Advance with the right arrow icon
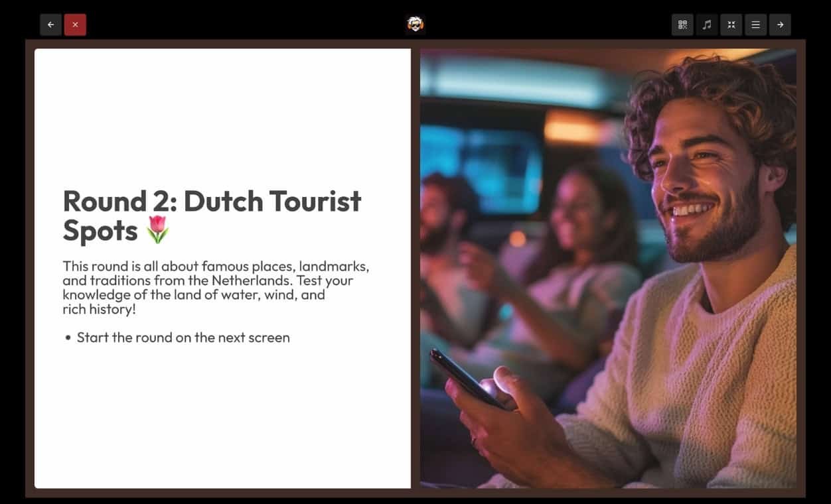831x504 pixels. (x=780, y=25)
